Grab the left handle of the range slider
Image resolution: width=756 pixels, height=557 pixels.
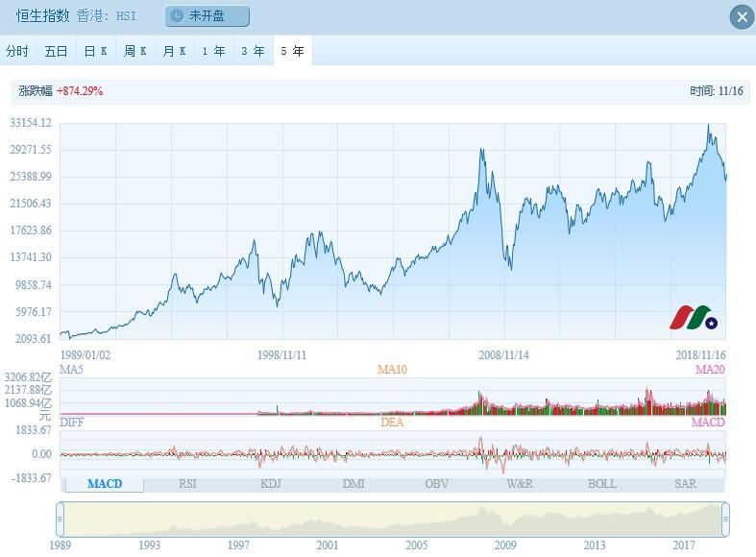pos(61,520)
